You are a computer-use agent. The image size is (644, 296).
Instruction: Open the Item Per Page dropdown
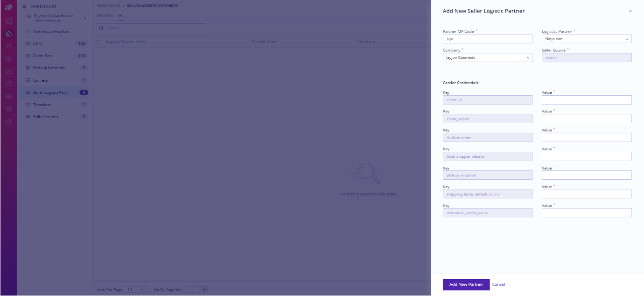[x=135, y=289]
